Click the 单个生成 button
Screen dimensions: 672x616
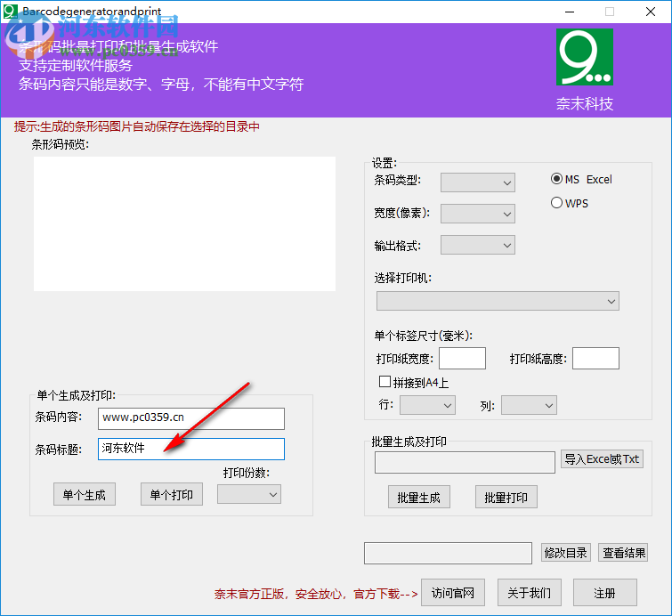click(85, 495)
